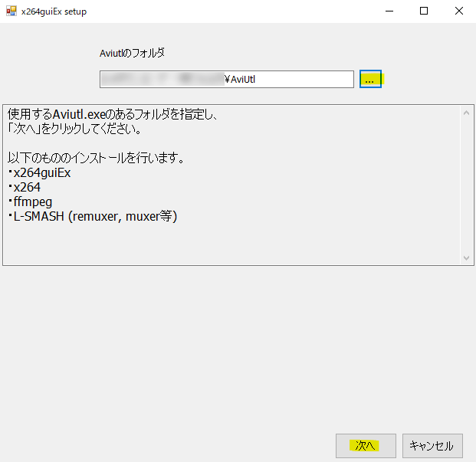Minimize the x264guiEx setup window
The image size is (476, 462).
pos(389,11)
